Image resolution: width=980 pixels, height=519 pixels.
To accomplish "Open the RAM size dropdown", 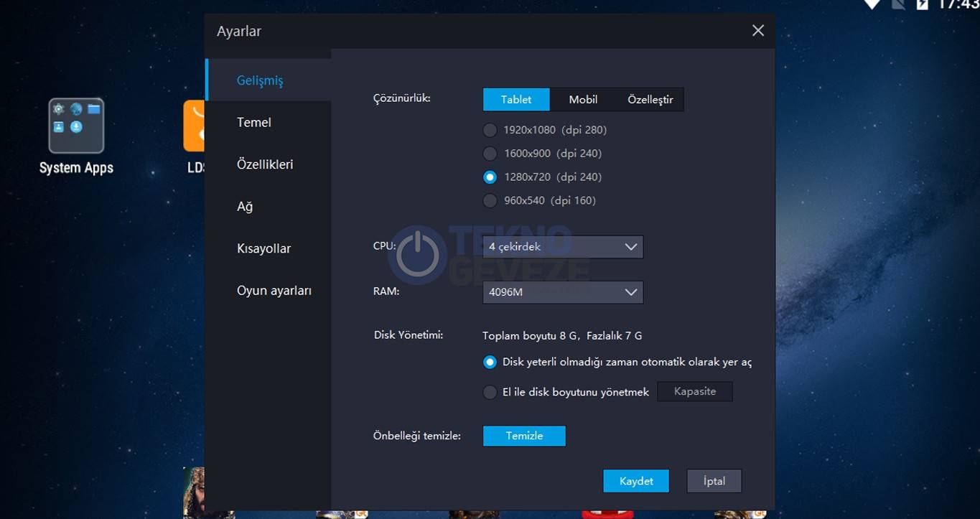I will click(x=562, y=292).
